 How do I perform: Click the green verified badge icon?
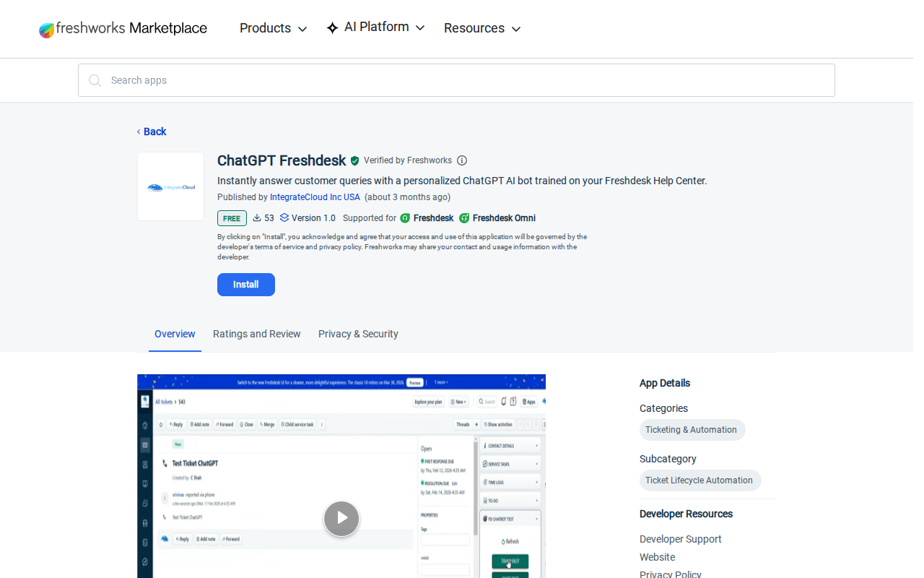tap(354, 160)
